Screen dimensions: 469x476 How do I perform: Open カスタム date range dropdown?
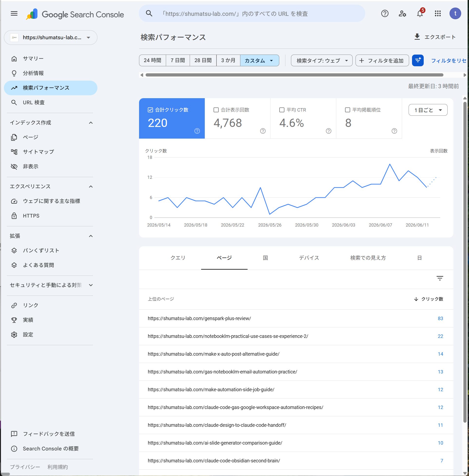pyautogui.click(x=260, y=60)
